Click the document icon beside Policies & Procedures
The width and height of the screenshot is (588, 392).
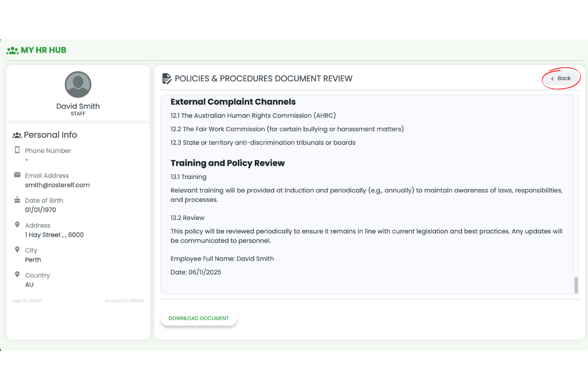coord(167,78)
